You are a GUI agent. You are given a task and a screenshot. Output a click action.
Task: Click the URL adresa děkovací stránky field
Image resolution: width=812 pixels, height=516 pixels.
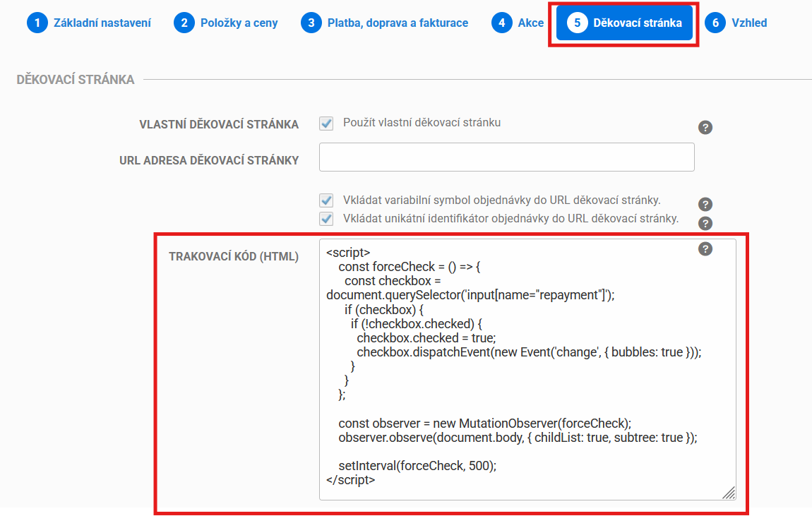[506, 157]
